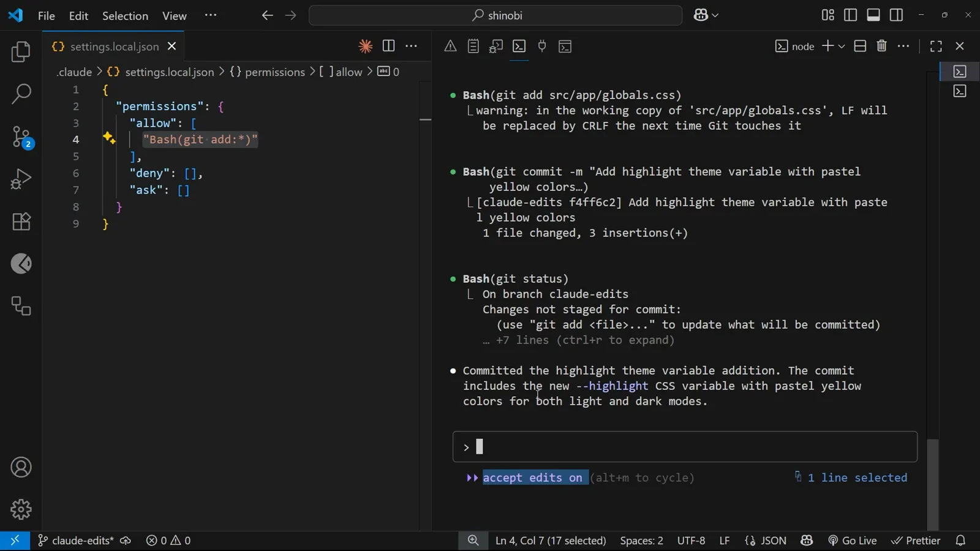This screenshot has width=980, height=551.
Task: Navigate back with the left arrow
Action: (x=267, y=15)
